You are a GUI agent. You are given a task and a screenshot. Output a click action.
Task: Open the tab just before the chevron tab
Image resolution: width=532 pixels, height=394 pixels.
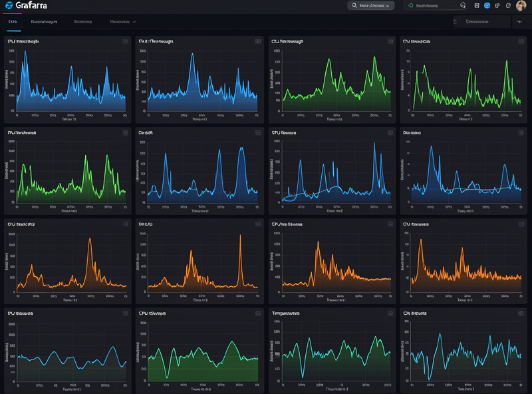(x=83, y=21)
